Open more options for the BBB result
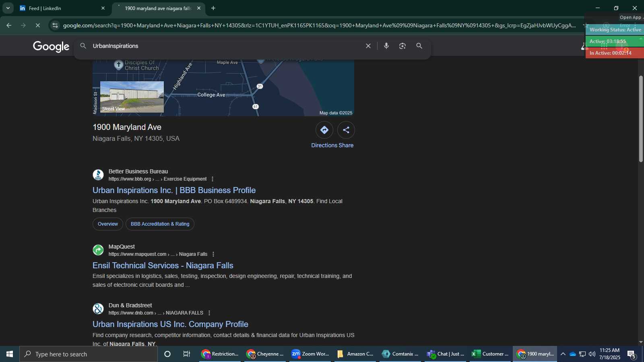Viewport: 644px width, 362px height. 213,179
